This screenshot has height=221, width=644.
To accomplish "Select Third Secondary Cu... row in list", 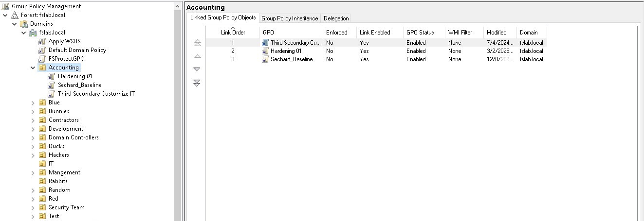I will [x=295, y=43].
